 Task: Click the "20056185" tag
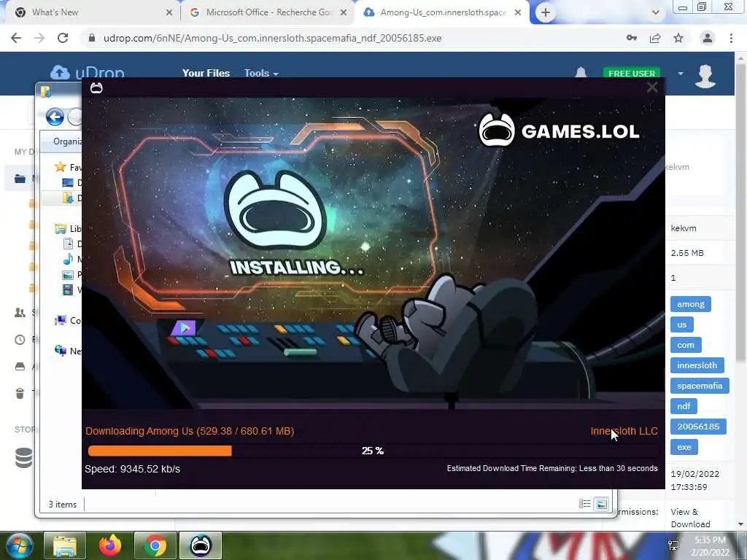coord(698,427)
